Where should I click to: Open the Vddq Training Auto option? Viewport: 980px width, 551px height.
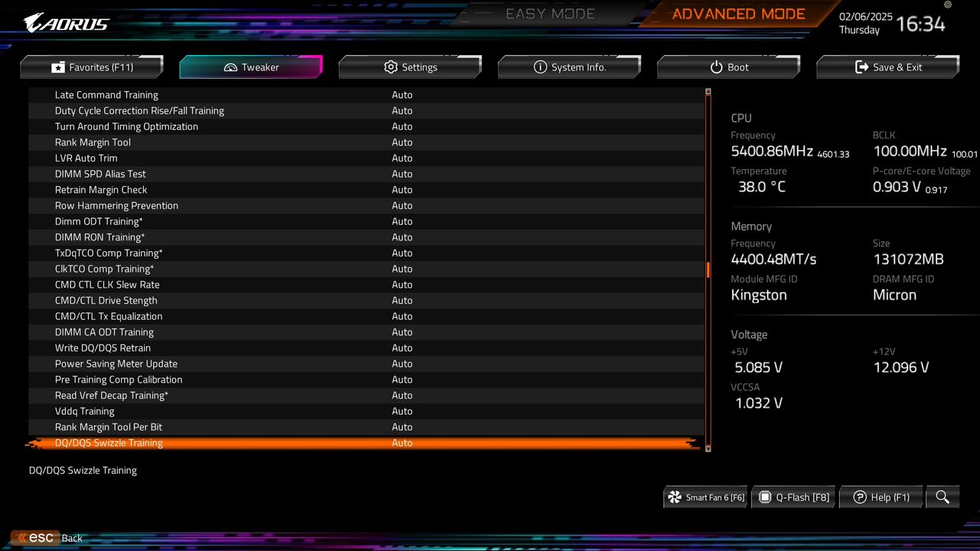click(x=402, y=412)
